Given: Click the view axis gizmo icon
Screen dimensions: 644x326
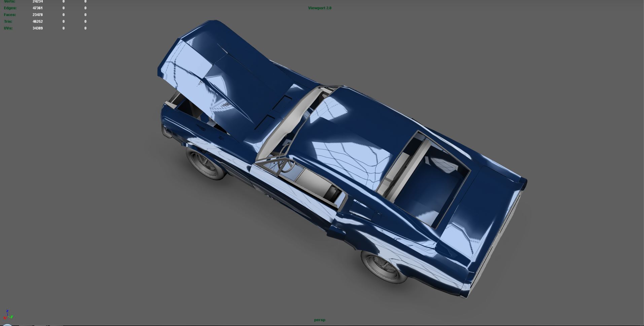Looking at the screenshot, I should [8, 315].
